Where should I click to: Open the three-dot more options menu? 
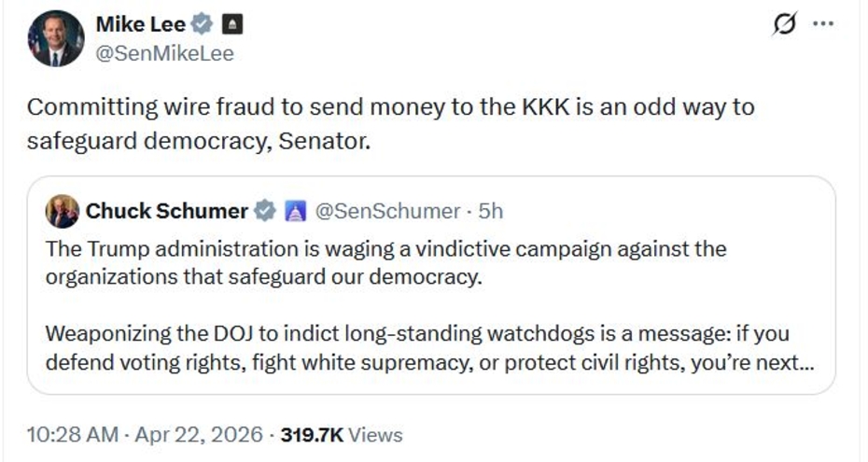[x=822, y=24]
